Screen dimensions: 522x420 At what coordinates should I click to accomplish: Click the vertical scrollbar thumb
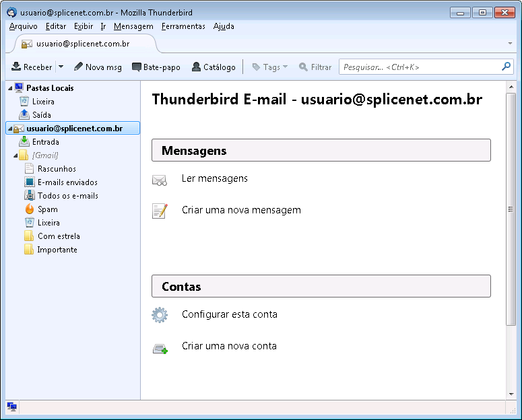[x=511, y=209]
